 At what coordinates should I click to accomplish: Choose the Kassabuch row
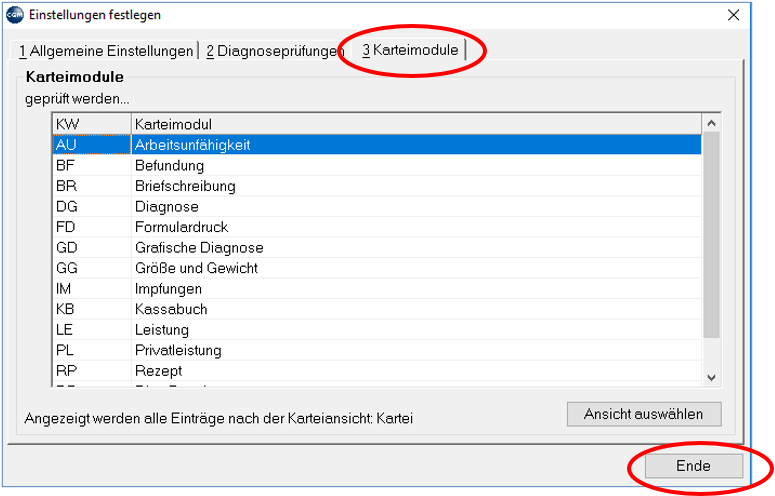click(x=377, y=309)
